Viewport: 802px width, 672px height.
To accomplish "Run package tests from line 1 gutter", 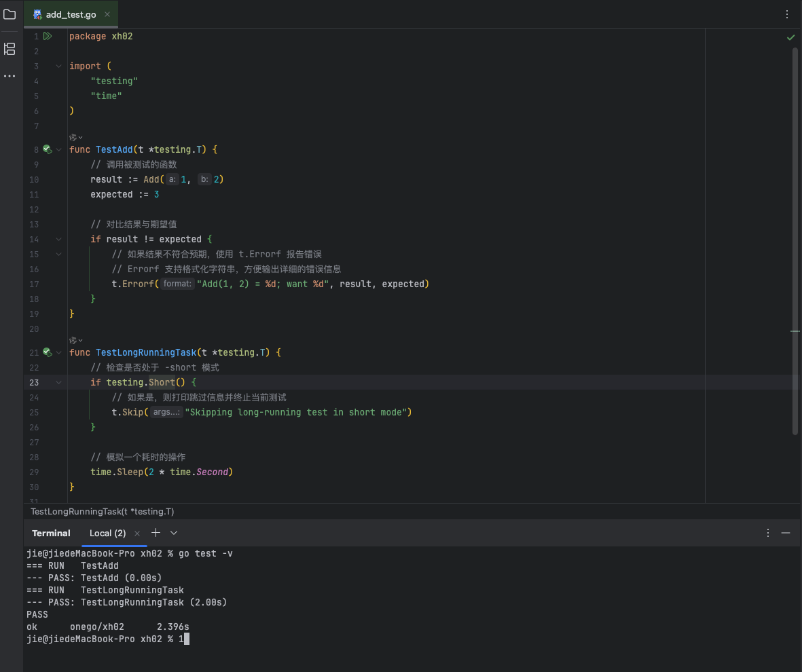I will [48, 36].
